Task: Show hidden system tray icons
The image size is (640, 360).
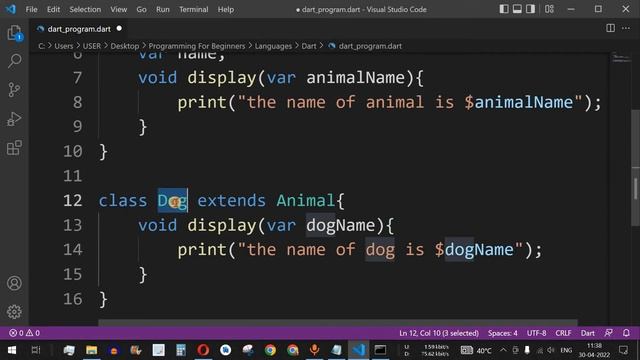Action: [503, 350]
